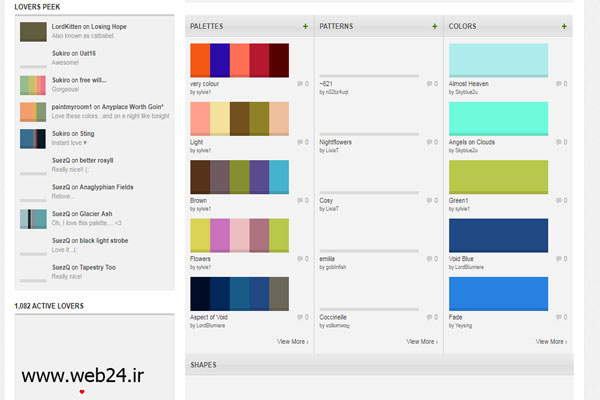Open comments icon for Light palette

click(300, 142)
